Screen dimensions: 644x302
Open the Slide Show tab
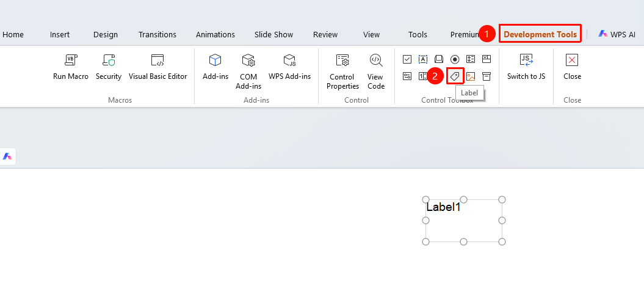(x=273, y=35)
